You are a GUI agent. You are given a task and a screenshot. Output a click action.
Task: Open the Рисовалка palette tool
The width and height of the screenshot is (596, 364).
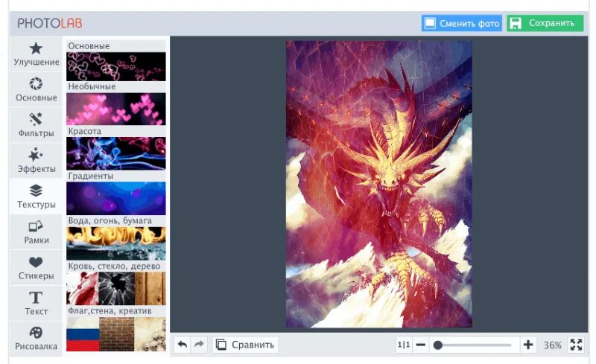pos(36,339)
